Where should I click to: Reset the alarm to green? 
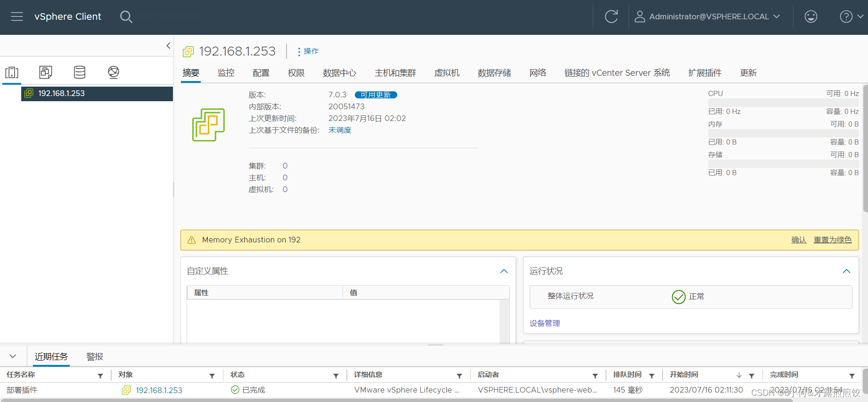tap(833, 240)
